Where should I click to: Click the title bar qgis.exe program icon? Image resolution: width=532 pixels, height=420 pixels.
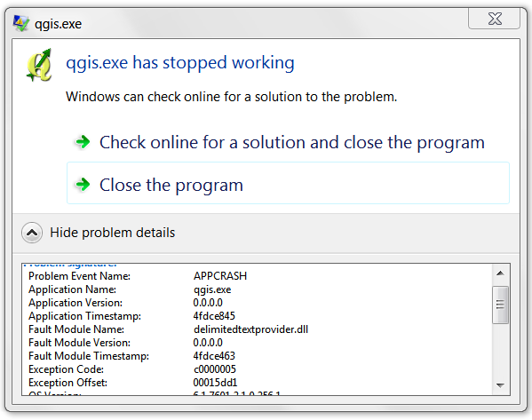(x=21, y=23)
